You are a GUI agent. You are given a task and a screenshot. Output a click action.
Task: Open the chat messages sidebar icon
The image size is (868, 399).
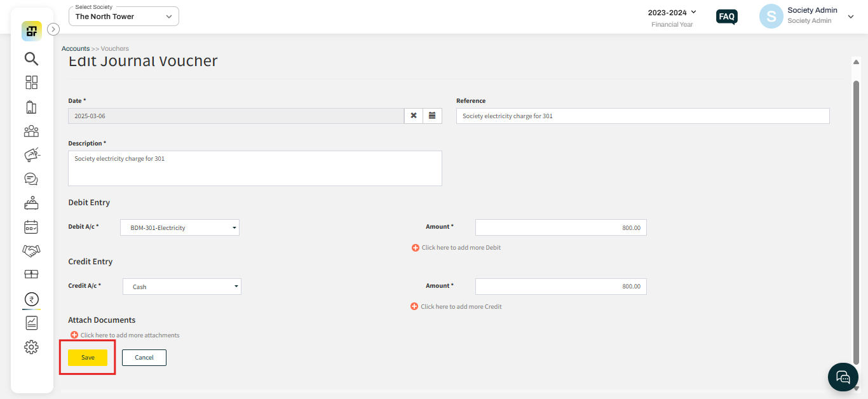[x=31, y=179]
